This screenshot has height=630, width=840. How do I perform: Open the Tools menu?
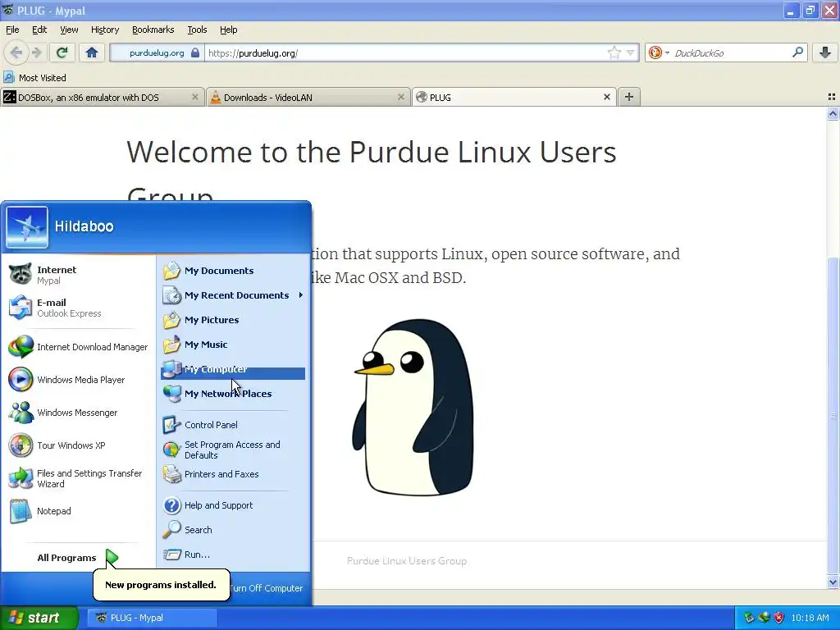coord(197,30)
